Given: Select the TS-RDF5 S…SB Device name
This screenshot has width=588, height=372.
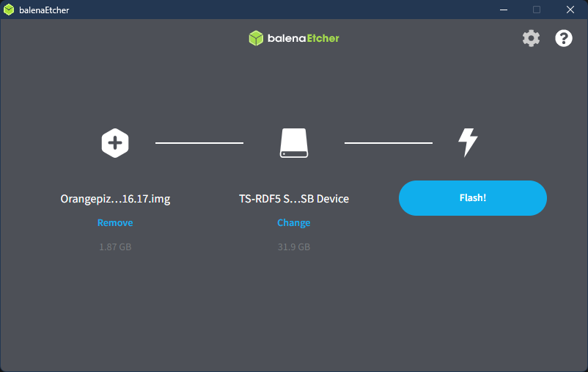Looking at the screenshot, I should (x=294, y=199).
